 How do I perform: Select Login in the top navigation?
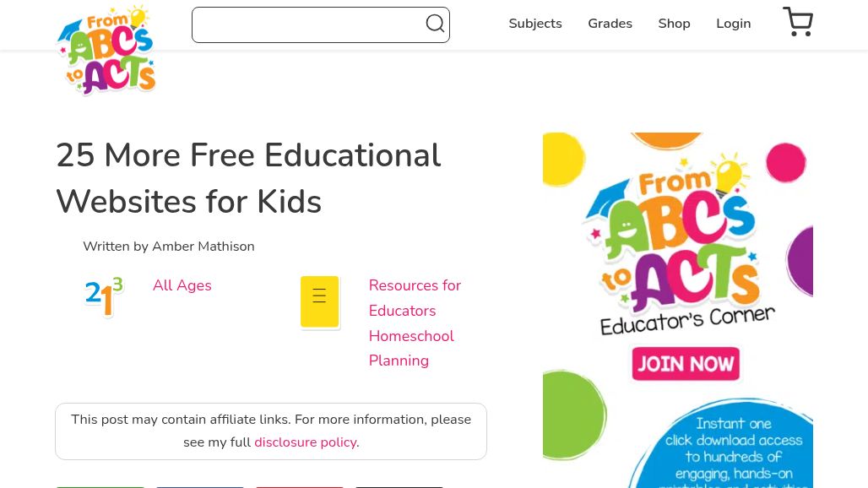733,24
